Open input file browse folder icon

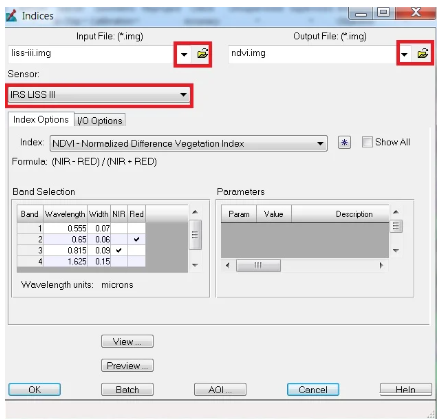(202, 54)
